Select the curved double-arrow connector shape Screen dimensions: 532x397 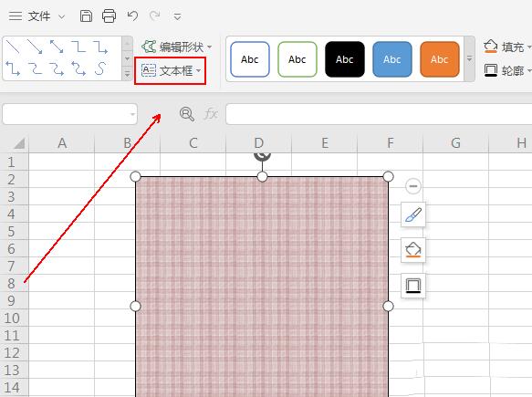78,68
